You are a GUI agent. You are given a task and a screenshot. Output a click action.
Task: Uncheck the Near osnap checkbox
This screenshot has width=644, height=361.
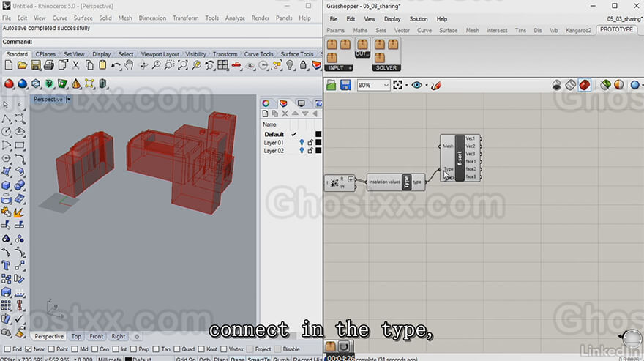[x=29, y=349]
